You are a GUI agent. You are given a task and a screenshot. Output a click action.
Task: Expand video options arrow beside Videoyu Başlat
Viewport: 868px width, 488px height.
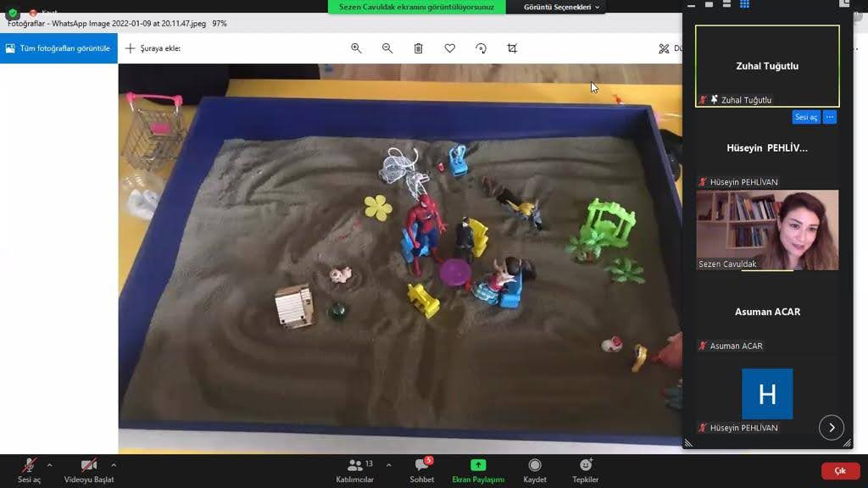coord(114,465)
